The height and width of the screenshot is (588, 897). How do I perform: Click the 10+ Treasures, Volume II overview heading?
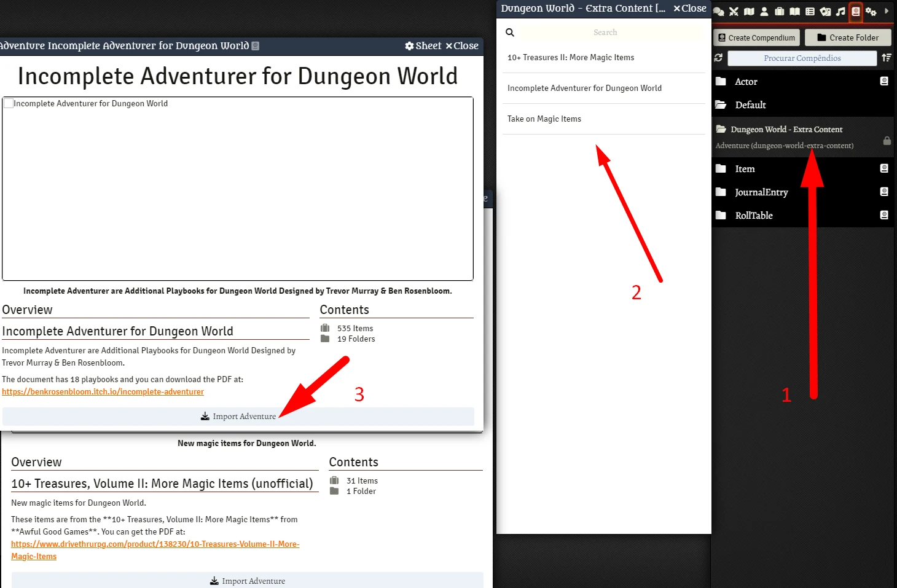point(162,484)
